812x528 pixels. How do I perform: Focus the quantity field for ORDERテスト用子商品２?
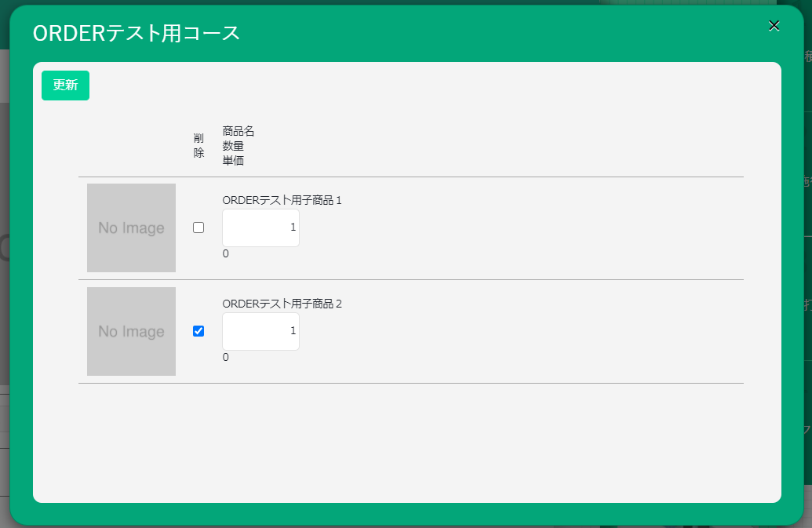[x=260, y=331]
